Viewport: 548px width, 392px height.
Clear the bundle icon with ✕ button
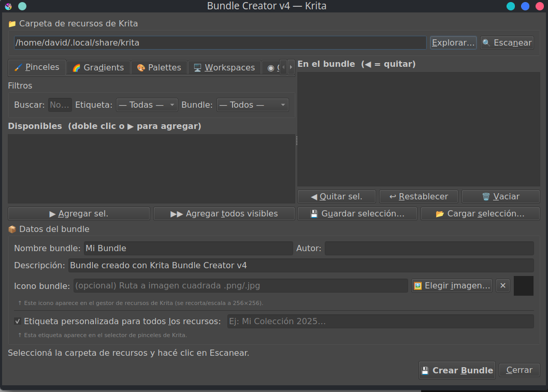point(503,286)
